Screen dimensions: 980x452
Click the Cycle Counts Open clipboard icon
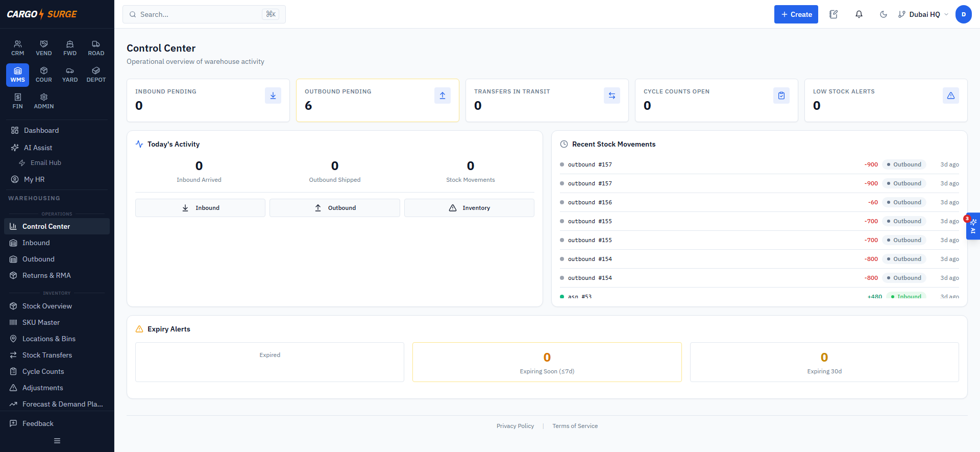pos(781,96)
